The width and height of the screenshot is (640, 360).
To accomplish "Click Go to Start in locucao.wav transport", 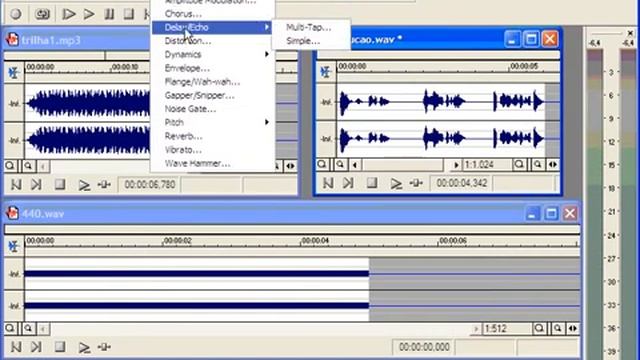I will click(328, 183).
